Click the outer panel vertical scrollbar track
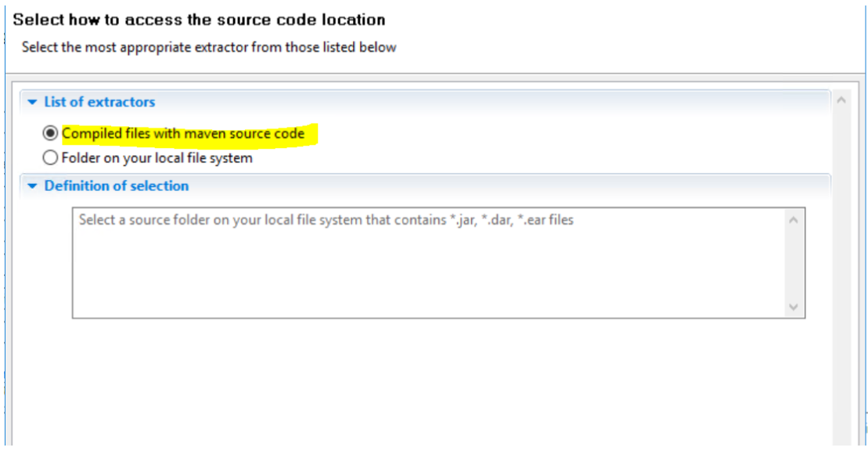The height and width of the screenshot is (469, 868). click(x=841, y=274)
